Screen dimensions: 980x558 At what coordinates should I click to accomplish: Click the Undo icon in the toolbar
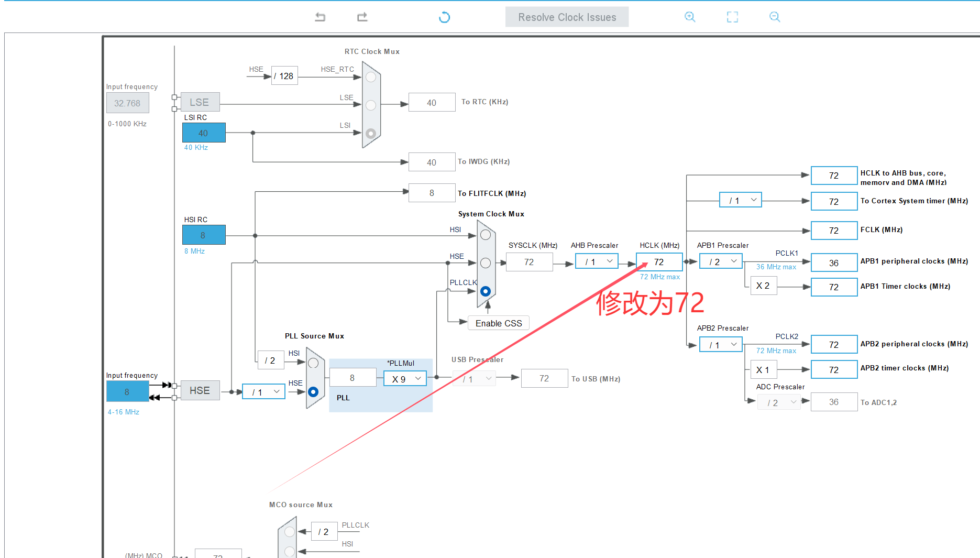pyautogui.click(x=320, y=17)
